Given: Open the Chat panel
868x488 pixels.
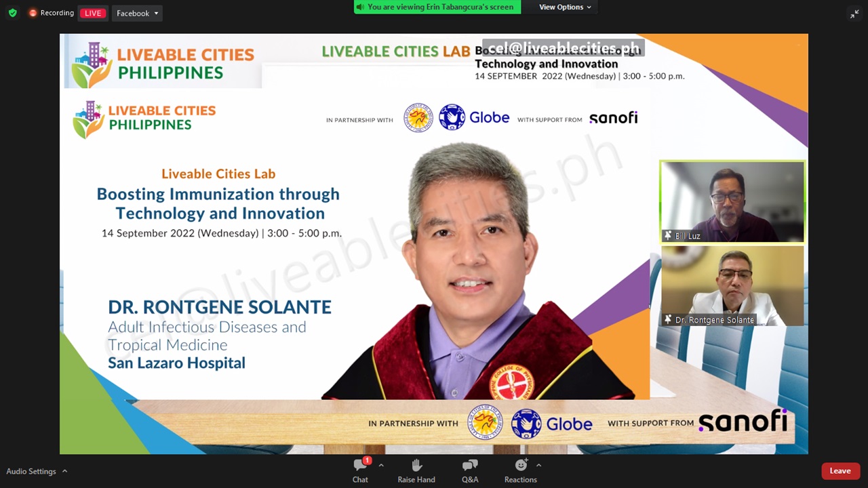Looking at the screenshot, I should tap(360, 470).
